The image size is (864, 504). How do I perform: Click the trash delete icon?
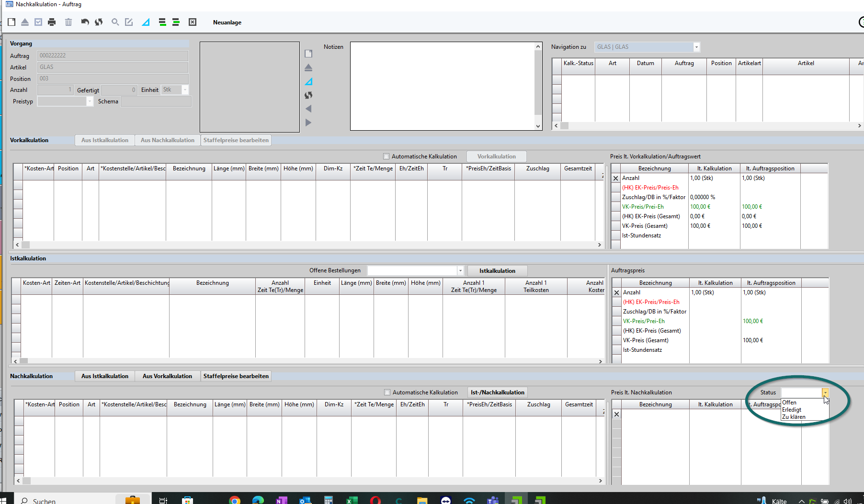[68, 22]
